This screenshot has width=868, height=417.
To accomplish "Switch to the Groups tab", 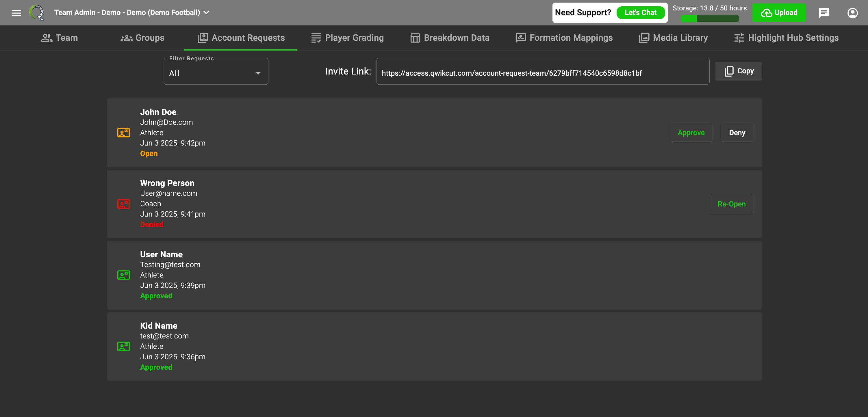I will click(142, 38).
